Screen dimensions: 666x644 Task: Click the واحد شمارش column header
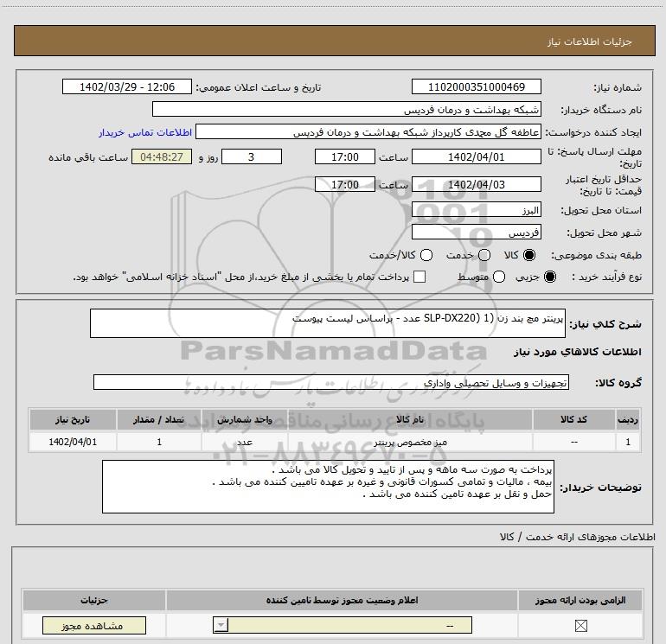click(x=245, y=419)
